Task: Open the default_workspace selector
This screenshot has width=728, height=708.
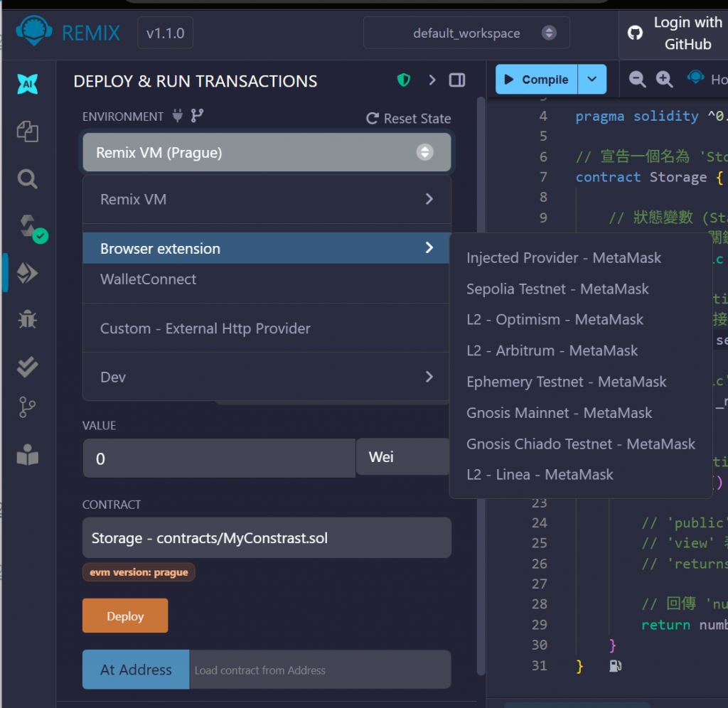Action: point(466,33)
